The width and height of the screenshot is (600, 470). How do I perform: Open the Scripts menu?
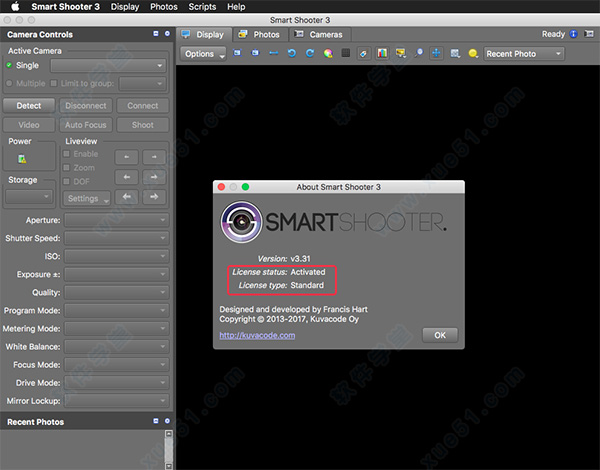(x=202, y=7)
